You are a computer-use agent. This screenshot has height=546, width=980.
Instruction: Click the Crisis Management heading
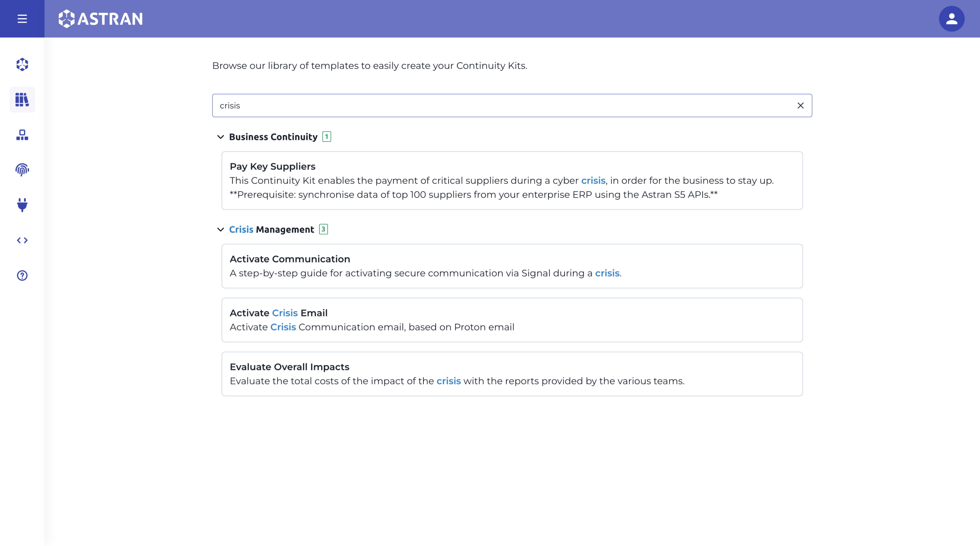point(271,230)
